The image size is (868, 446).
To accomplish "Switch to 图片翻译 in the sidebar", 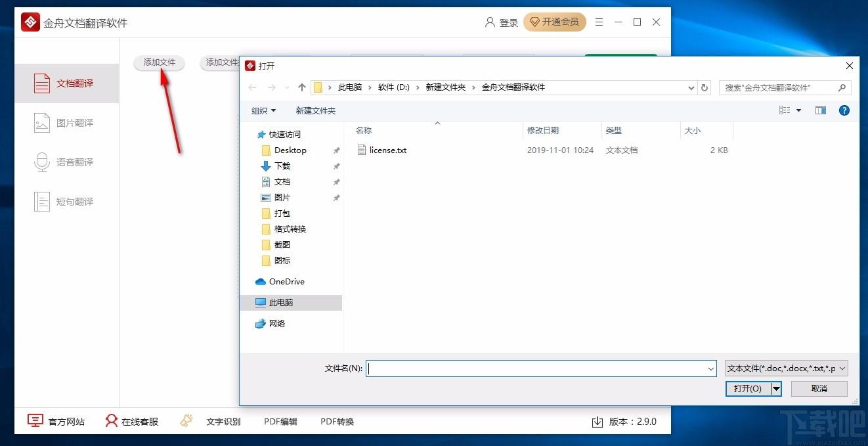I will point(66,123).
